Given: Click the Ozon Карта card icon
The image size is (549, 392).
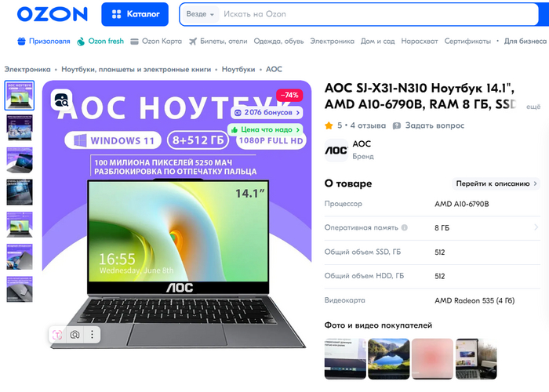Looking at the screenshot, I should pos(134,42).
